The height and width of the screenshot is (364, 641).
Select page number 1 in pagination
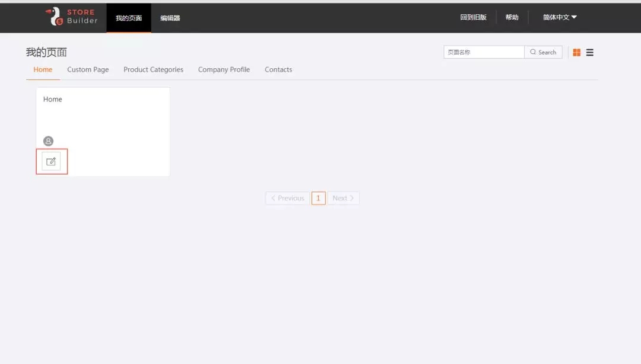tap(318, 198)
